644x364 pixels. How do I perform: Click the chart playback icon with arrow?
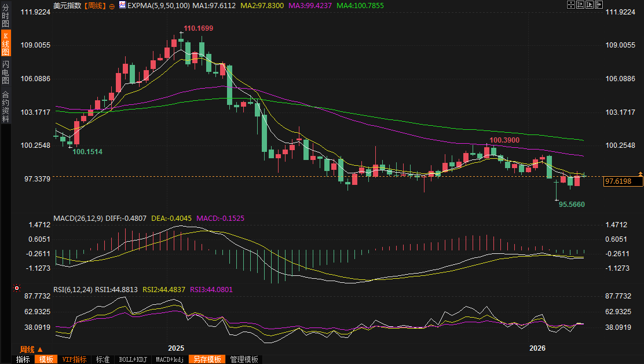tap(590, 5)
